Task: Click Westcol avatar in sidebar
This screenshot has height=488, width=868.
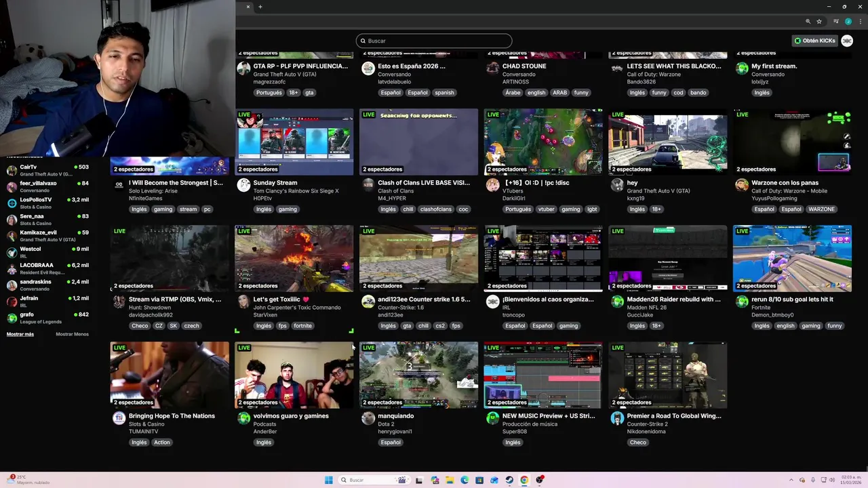Action: (x=12, y=252)
